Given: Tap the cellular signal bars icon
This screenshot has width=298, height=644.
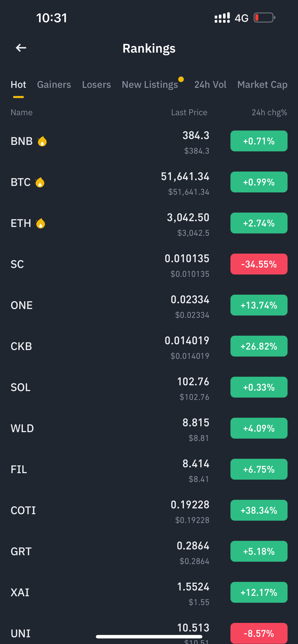Looking at the screenshot, I should [222, 18].
